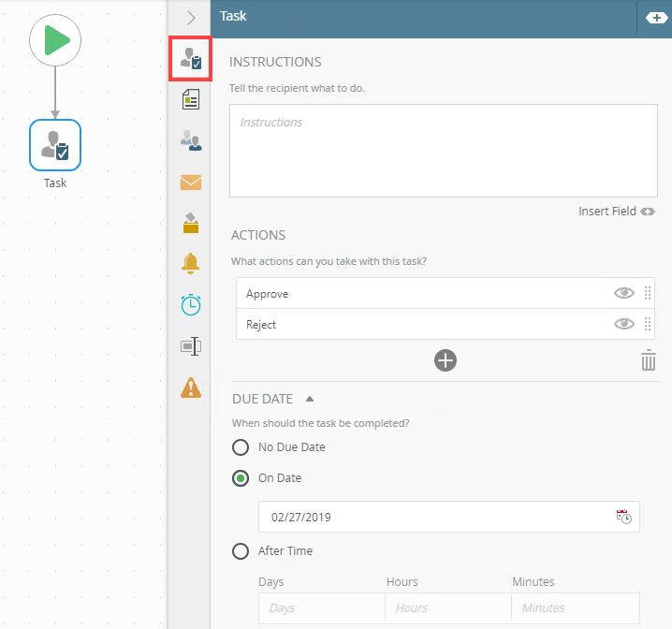Open the Voting ballot box icon
The height and width of the screenshot is (629, 672).
[191, 223]
